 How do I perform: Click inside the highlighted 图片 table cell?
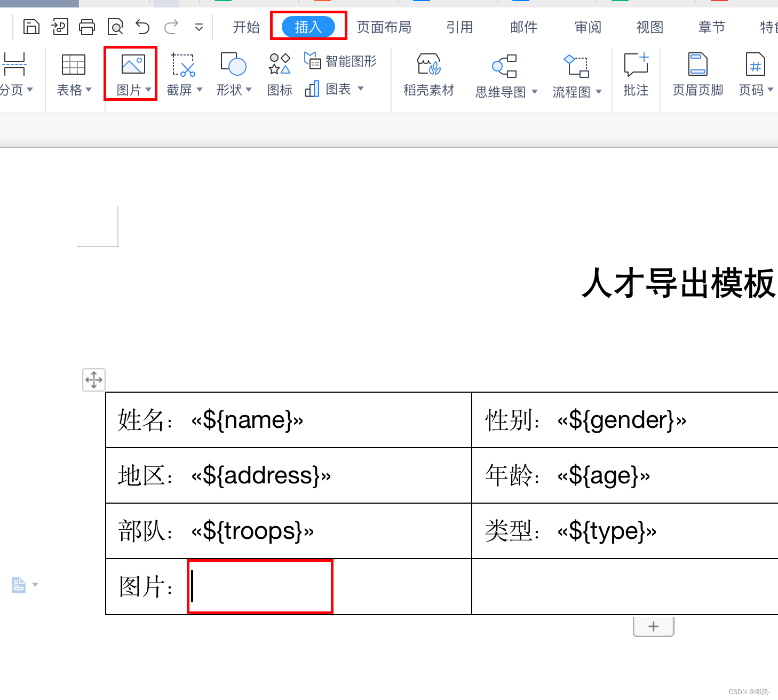coord(260,586)
